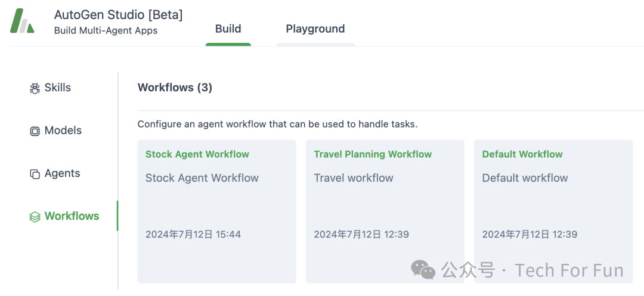Click the Agents copy icon in sidebar

click(x=35, y=174)
